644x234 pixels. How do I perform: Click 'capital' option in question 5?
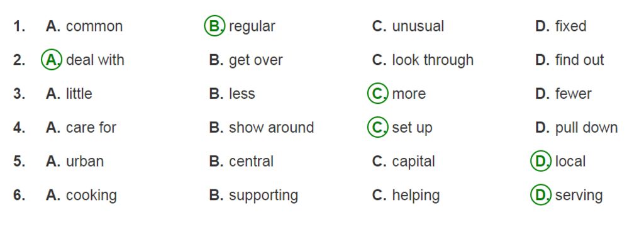(403, 161)
